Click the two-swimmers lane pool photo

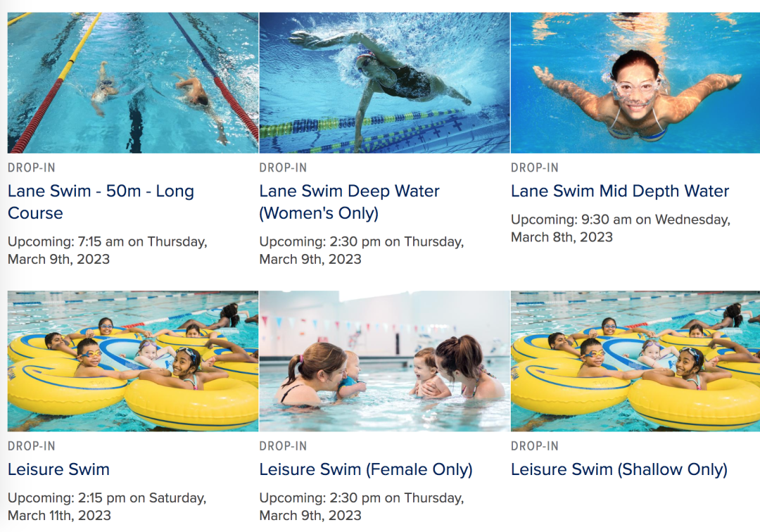point(133,82)
